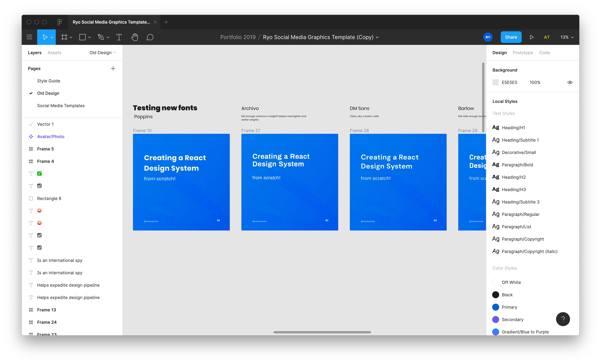
Task: Click the Primary color style swatch
Action: click(x=496, y=307)
